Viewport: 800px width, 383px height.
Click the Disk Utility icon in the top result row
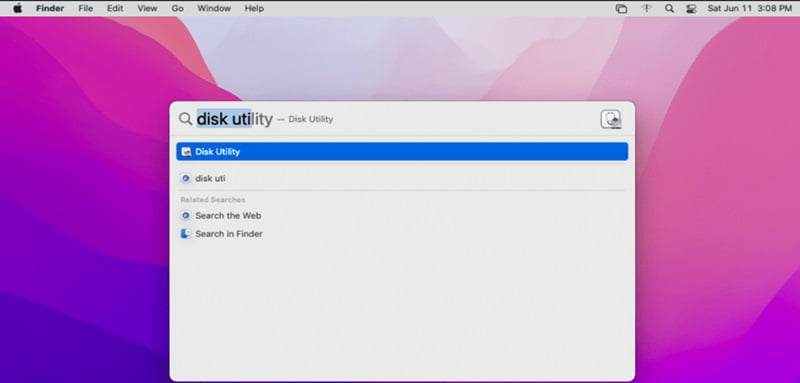(x=186, y=151)
